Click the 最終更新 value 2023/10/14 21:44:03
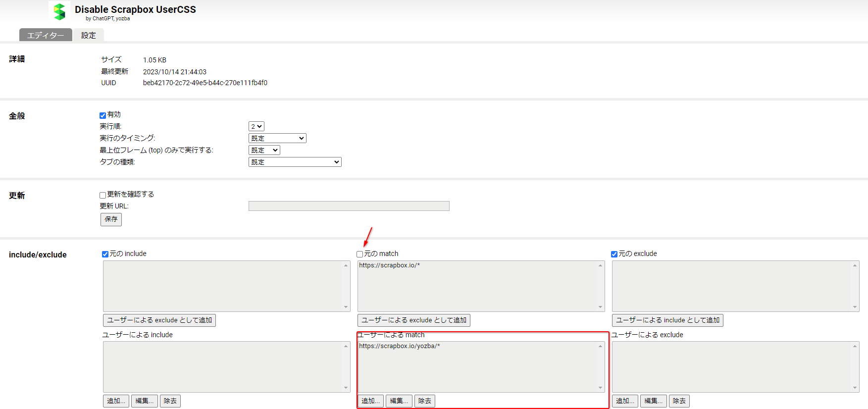The image size is (868, 409). pos(175,72)
